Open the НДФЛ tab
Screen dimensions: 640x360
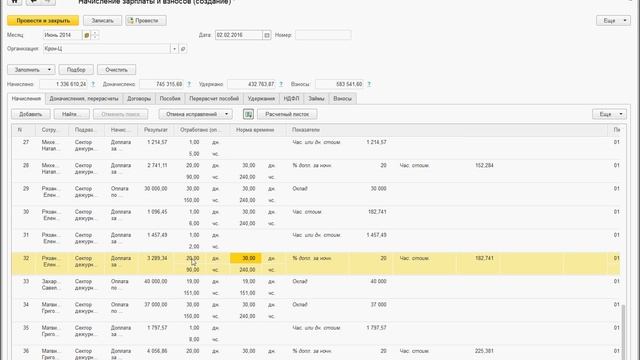[x=291, y=99]
